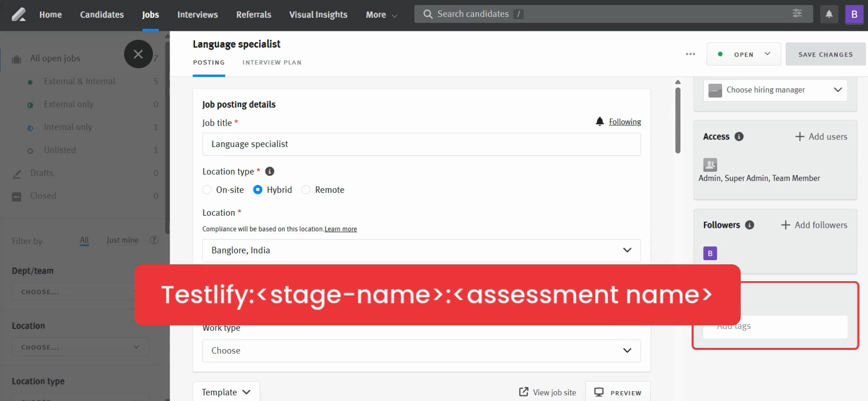This screenshot has width=868, height=401.
Task: Click the All open jobs briefcase icon
Action: pyautogui.click(x=16, y=59)
